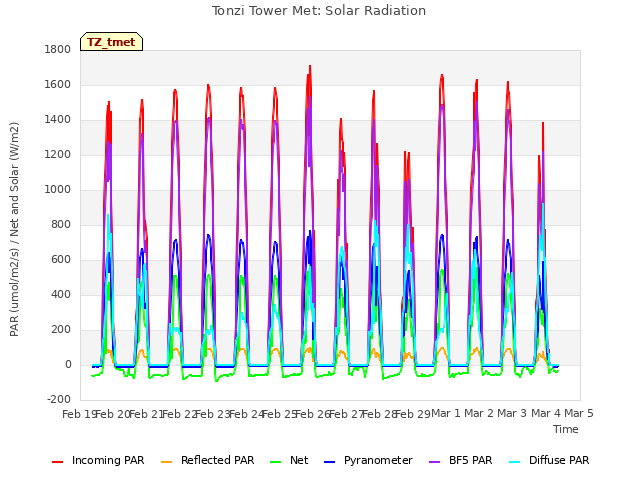Click the highest red peak on Feb 25

pyautogui.click(x=310, y=66)
